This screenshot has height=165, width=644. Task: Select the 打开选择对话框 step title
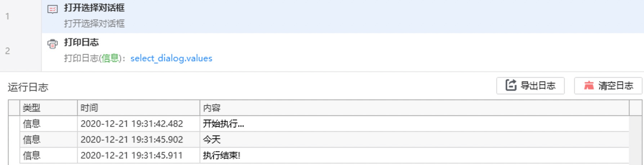point(94,8)
